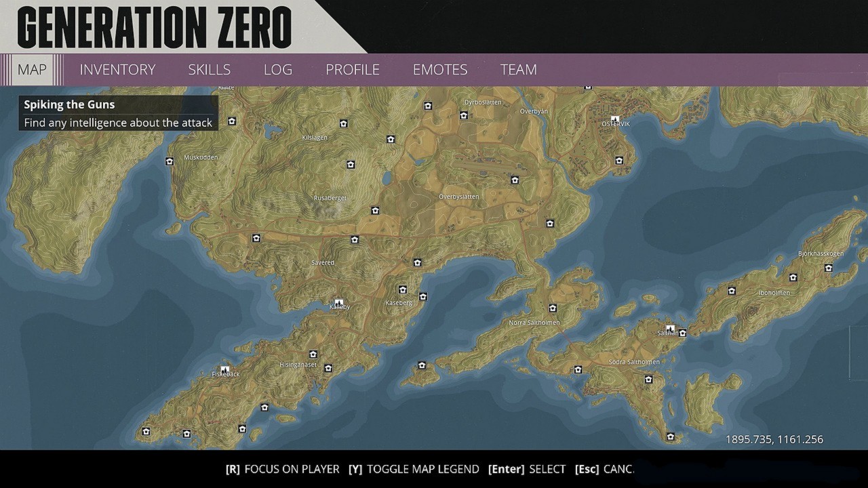The height and width of the screenshot is (488, 868).
Task: Click the location marker at Muskudden
Action: coord(170,161)
